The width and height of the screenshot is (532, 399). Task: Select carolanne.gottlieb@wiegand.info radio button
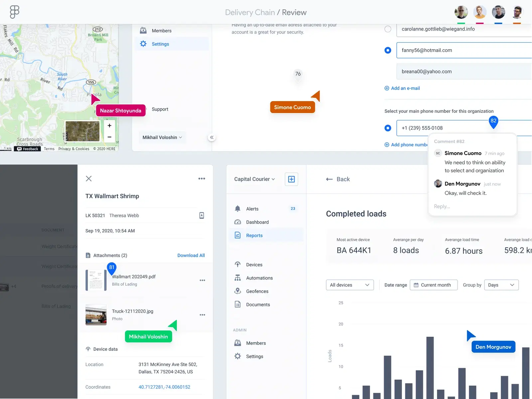coord(388,29)
